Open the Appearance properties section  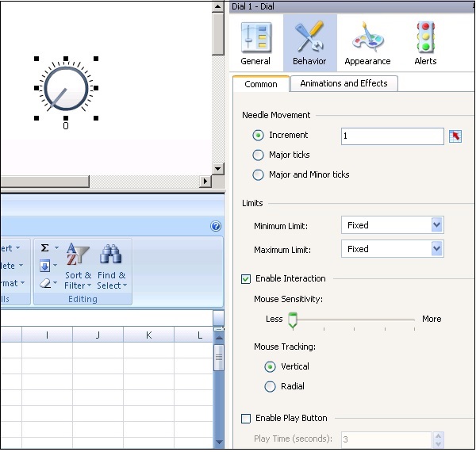(367, 43)
